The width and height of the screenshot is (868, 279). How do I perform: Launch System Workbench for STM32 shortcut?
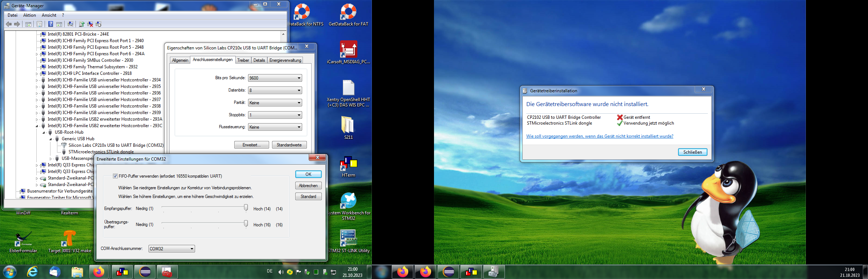348,206
